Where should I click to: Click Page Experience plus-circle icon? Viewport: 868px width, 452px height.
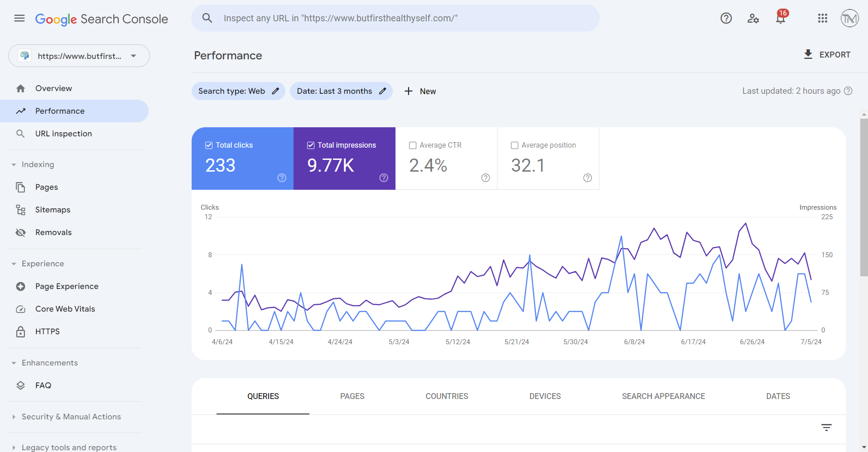[x=20, y=286]
